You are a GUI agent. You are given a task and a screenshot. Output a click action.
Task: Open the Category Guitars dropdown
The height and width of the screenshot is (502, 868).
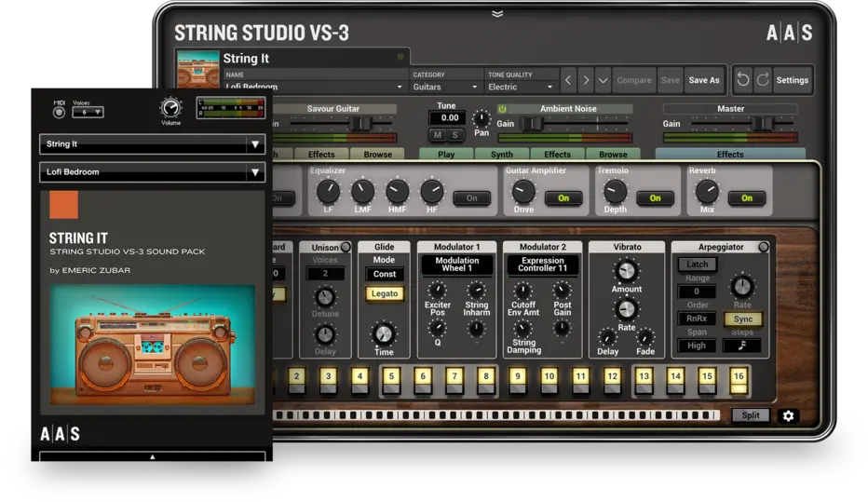445,87
